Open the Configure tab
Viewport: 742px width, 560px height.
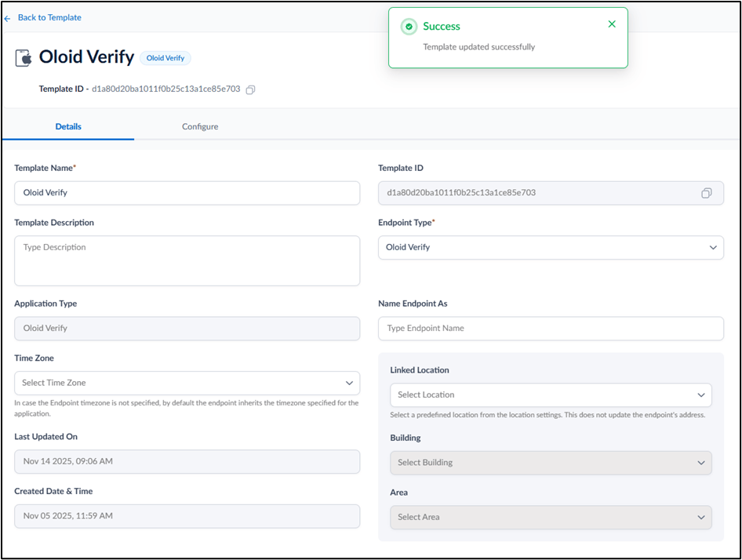200,126
